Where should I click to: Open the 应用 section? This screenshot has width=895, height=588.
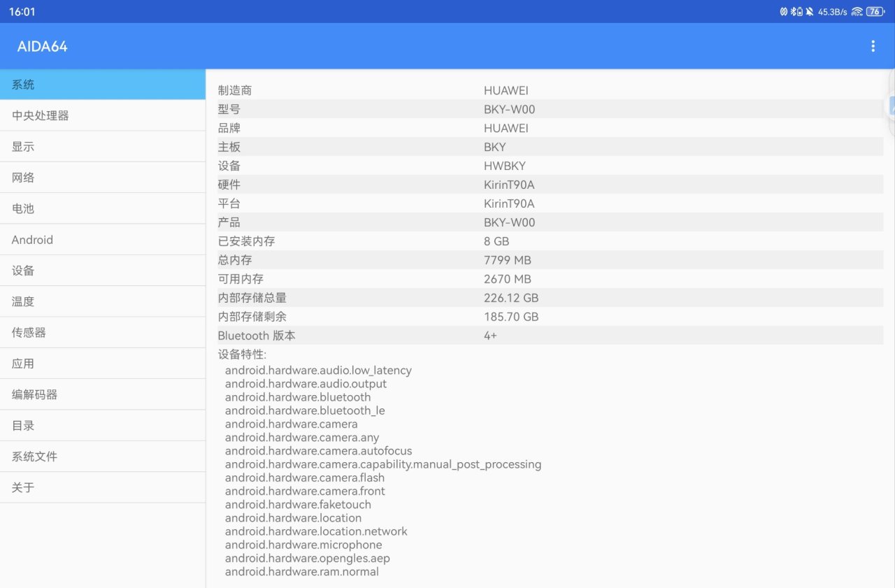point(103,364)
